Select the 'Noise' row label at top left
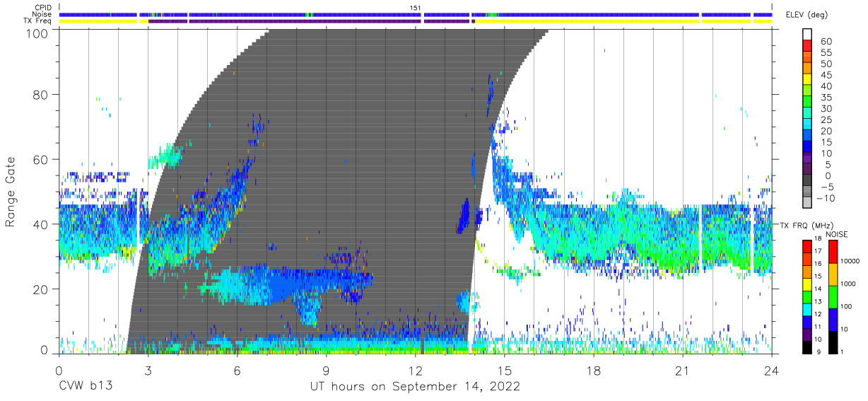The image size is (868, 401). pyautogui.click(x=42, y=15)
